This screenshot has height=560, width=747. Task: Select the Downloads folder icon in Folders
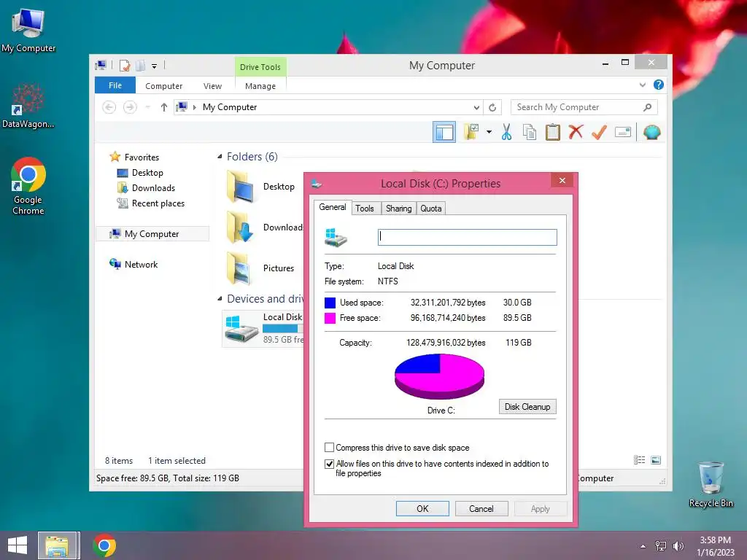(x=241, y=227)
